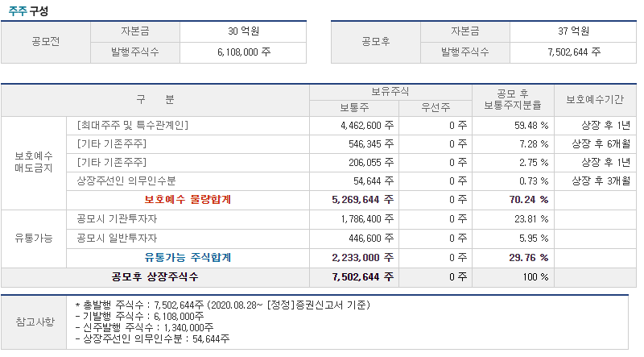Click the 보유주식 column header

click(x=390, y=92)
